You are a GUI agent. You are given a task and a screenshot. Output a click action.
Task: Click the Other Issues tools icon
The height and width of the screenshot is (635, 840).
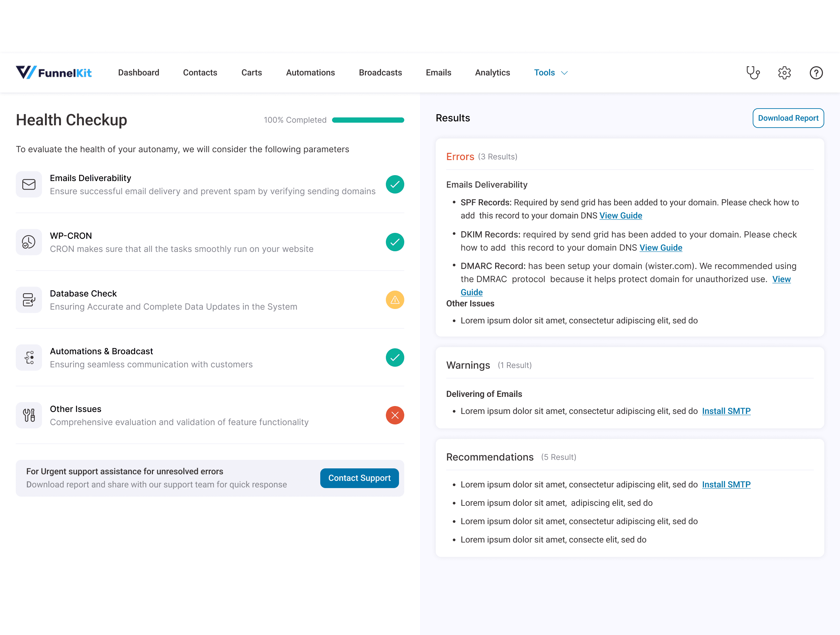(29, 415)
